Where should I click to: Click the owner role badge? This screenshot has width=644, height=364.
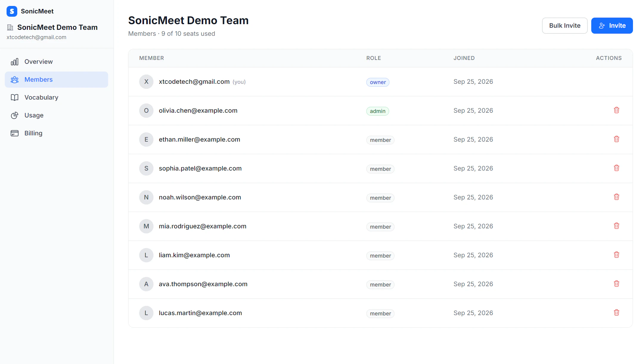click(378, 82)
